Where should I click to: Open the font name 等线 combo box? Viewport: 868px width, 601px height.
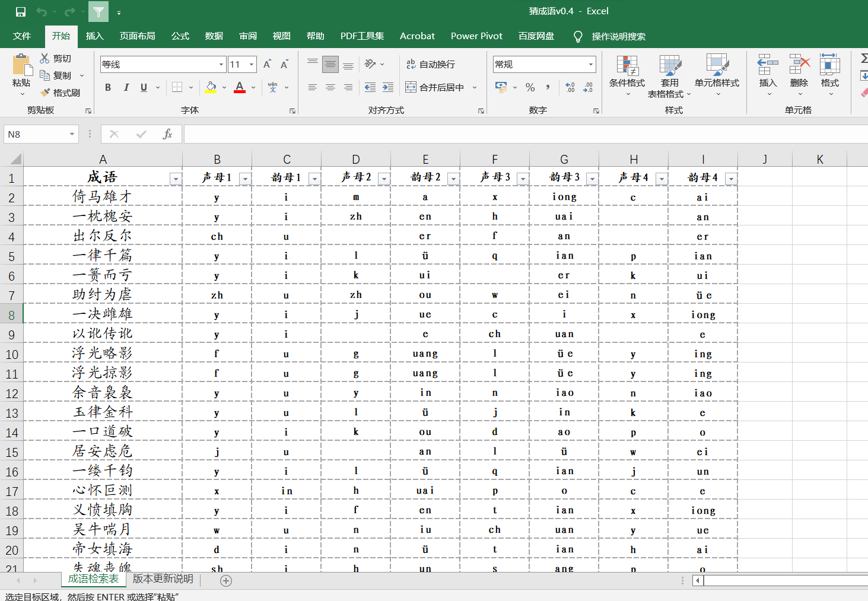[163, 64]
